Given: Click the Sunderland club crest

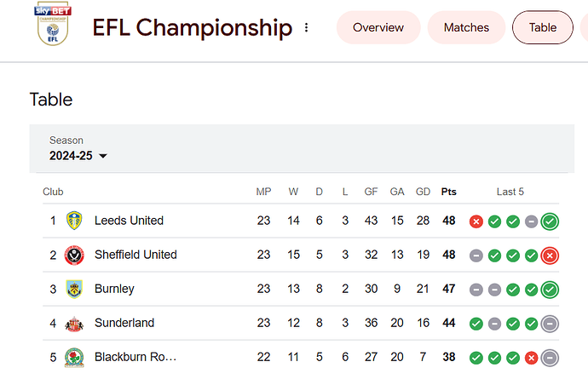Looking at the screenshot, I should [x=74, y=324].
